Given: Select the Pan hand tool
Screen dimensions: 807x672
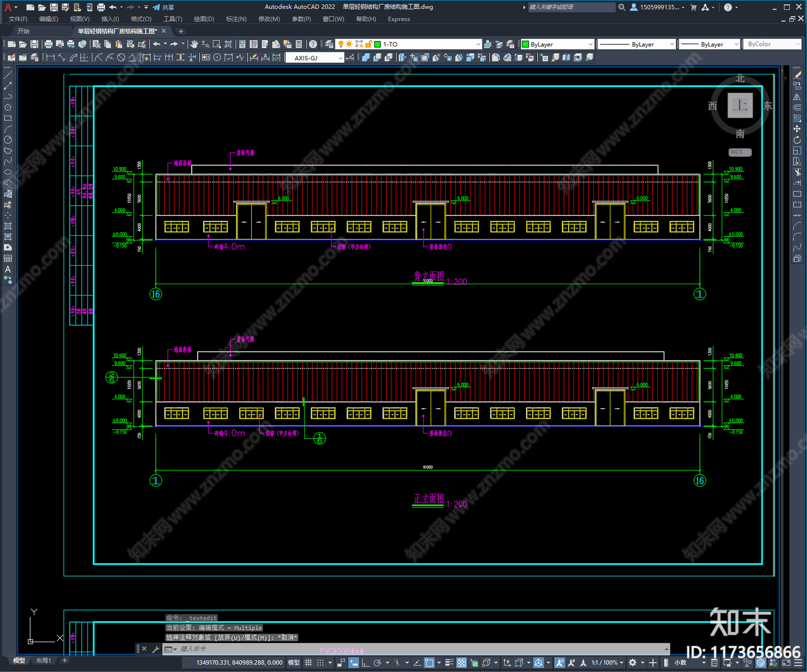Looking at the screenshot, I should coord(194,44).
